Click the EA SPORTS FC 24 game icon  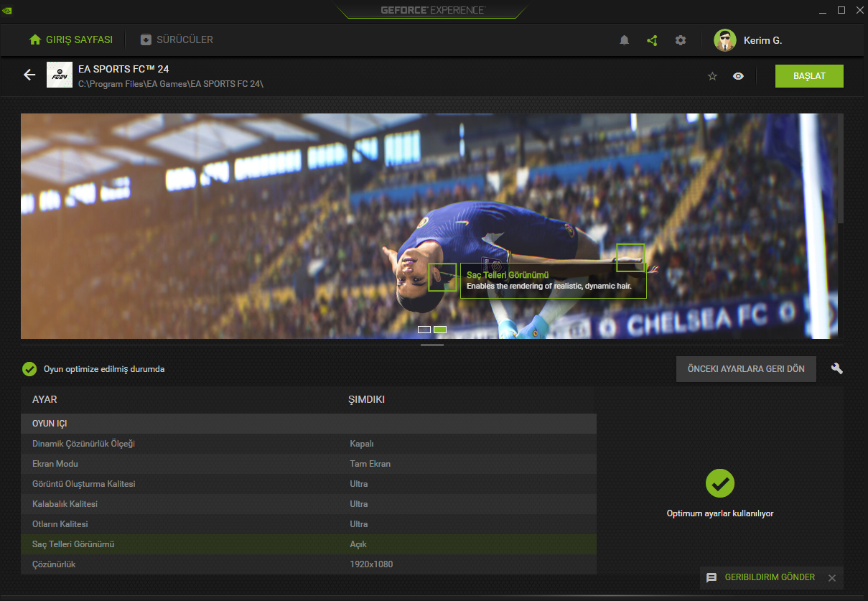[60, 75]
